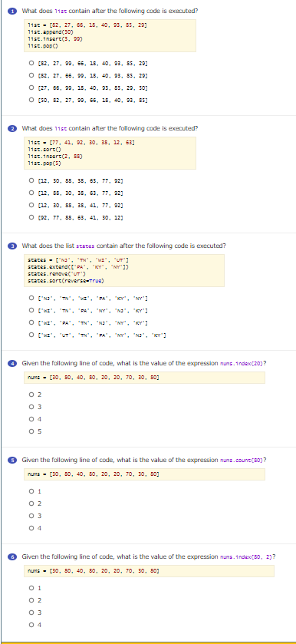Viewport: 296px width, 644px height.
Task: Click code block containing list.append(50)
Action: [110, 36]
